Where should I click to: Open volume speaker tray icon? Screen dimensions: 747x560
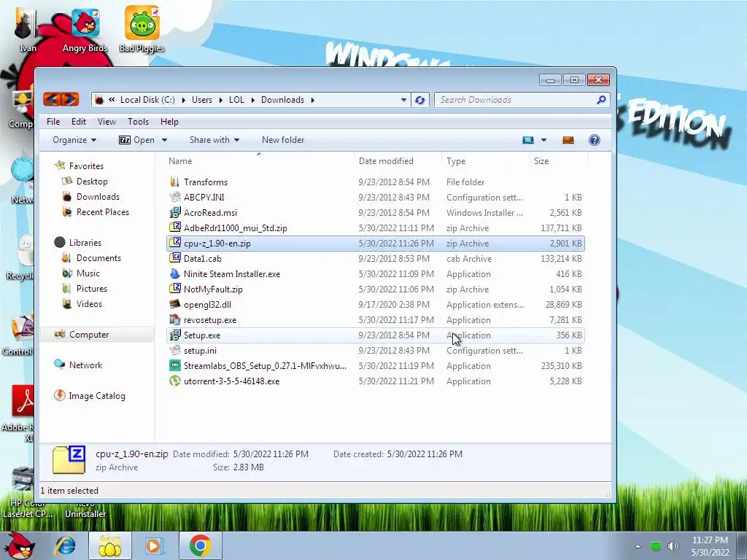coord(673,545)
